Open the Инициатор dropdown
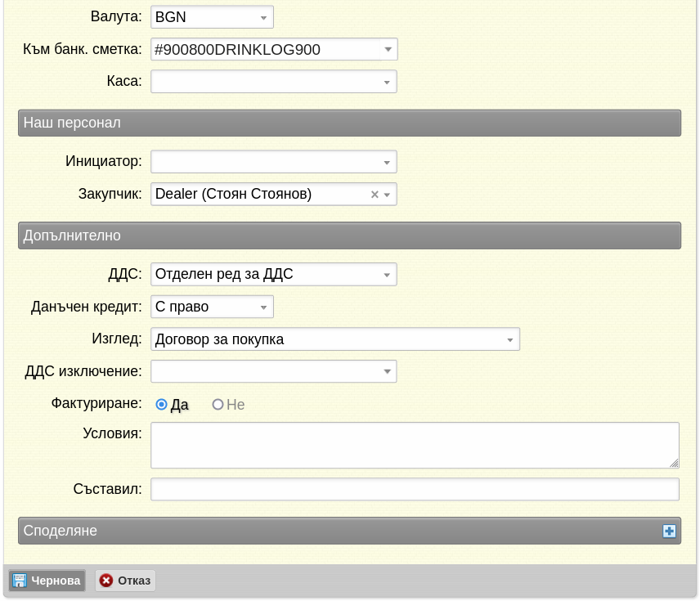Viewport: 700px width, 601px height. pos(274,162)
